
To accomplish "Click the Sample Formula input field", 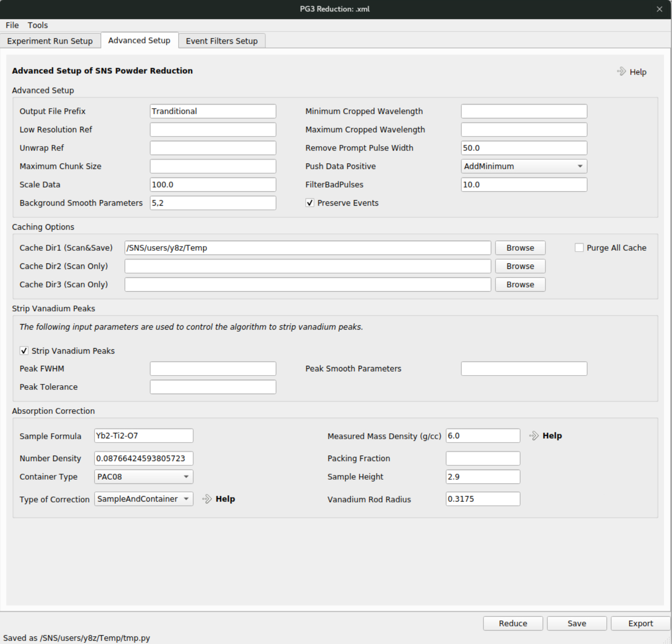I will 143,436.
